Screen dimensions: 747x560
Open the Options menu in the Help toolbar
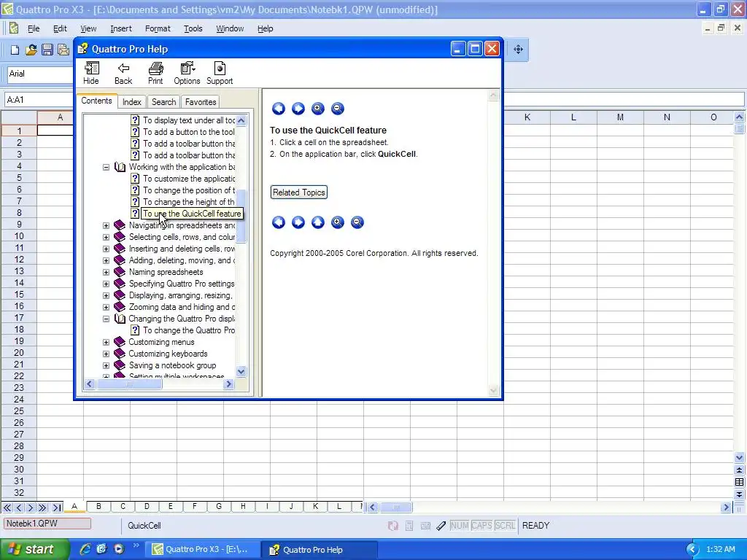(187, 74)
